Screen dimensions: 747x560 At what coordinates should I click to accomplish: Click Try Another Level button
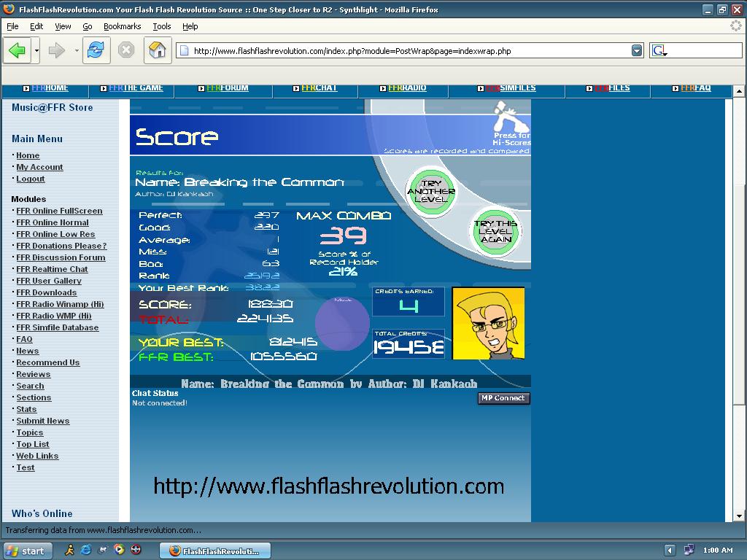coord(431,192)
